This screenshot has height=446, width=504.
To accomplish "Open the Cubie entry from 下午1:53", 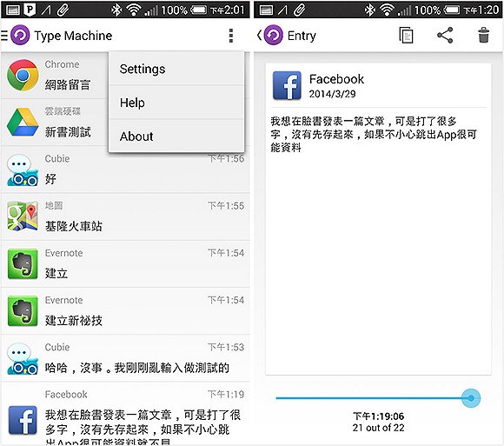I will 125,358.
